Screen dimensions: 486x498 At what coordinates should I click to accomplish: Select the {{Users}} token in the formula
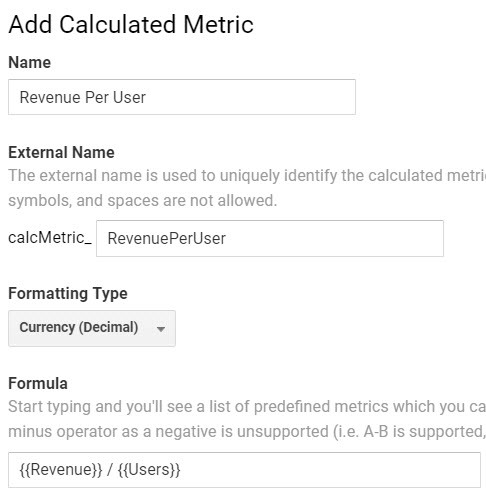(149, 470)
